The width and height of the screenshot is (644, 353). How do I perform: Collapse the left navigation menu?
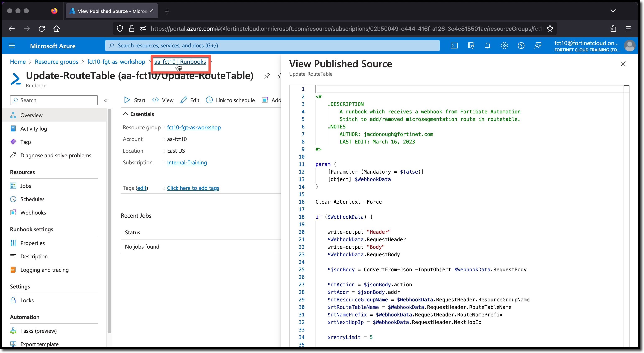point(106,100)
